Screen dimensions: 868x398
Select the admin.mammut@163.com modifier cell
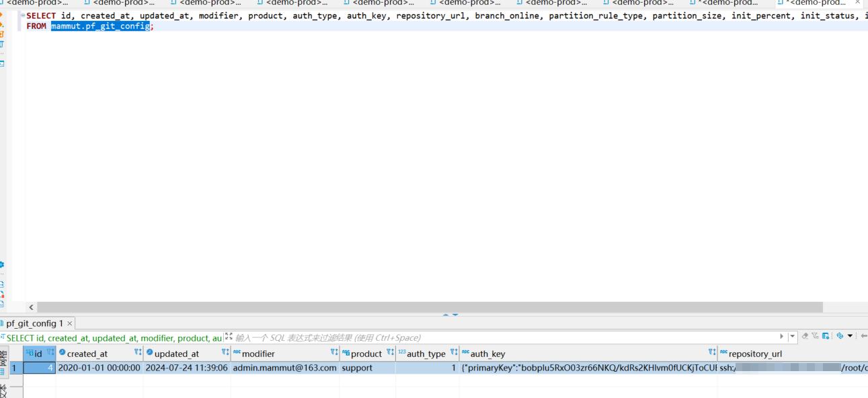(x=284, y=368)
